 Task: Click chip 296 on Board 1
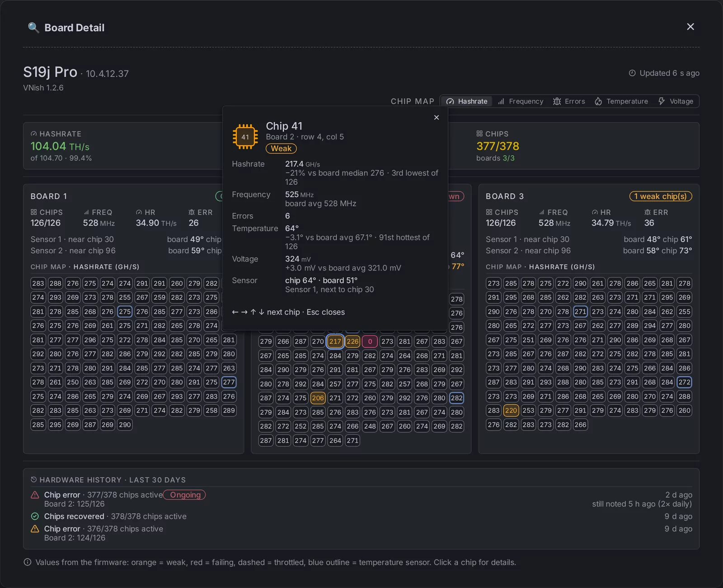[x=90, y=340]
